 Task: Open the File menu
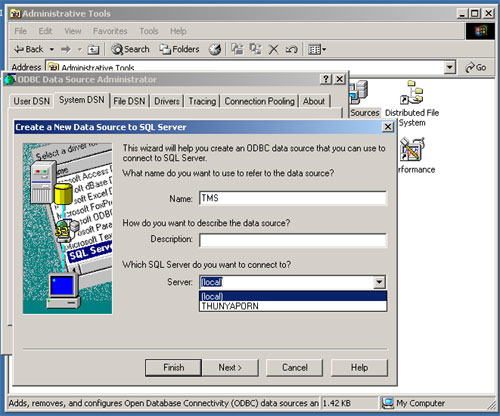tap(20, 31)
